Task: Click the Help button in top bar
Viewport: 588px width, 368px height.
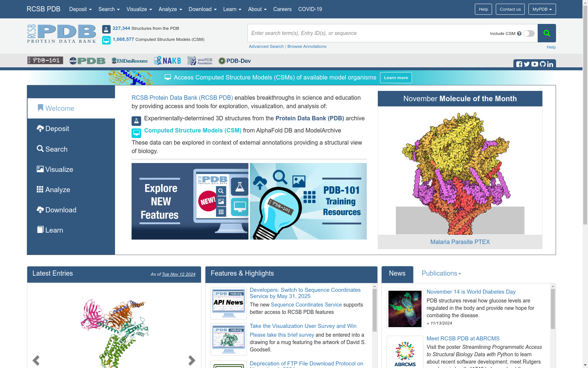Action: point(483,9)
